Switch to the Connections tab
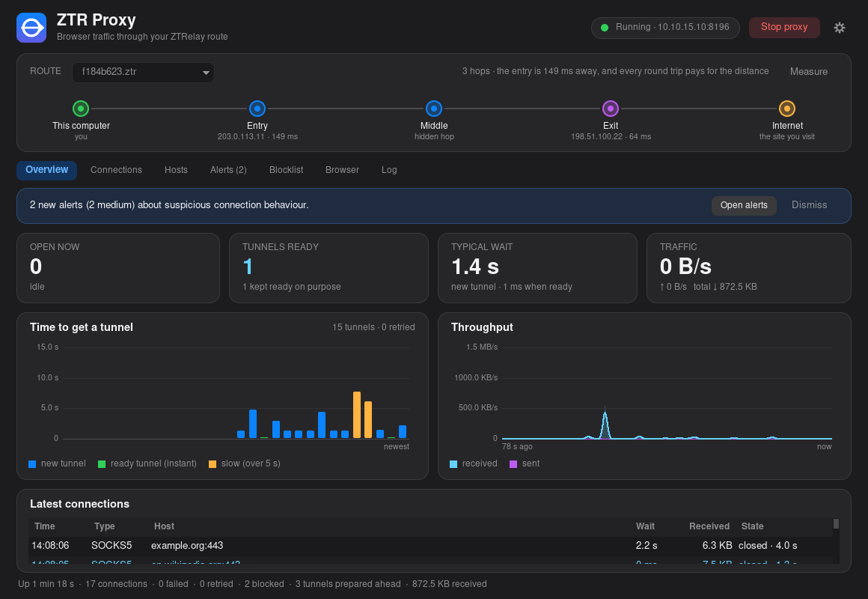Screen dimensions: 868x599 coord(116,170)
